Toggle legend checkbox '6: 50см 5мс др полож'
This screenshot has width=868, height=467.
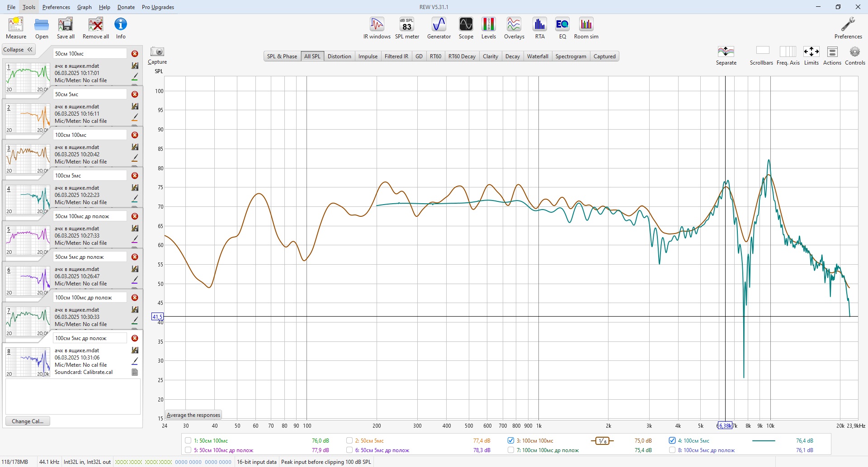(349, 450)
